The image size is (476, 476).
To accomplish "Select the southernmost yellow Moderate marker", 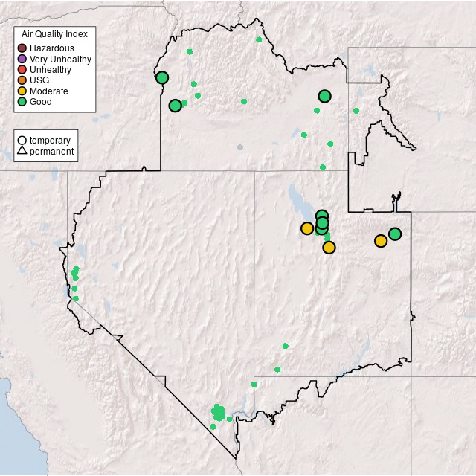I will [x=329, y=248].
